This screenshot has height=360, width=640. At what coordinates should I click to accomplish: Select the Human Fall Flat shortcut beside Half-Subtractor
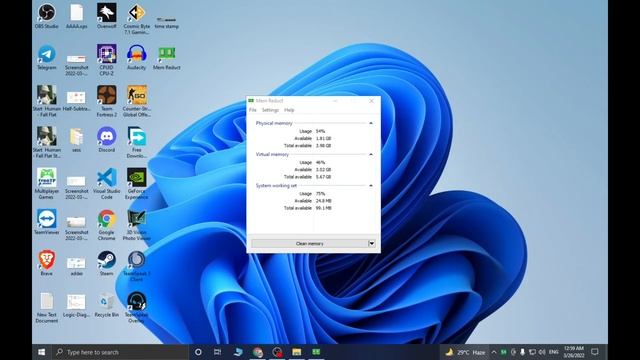[47, 101]
